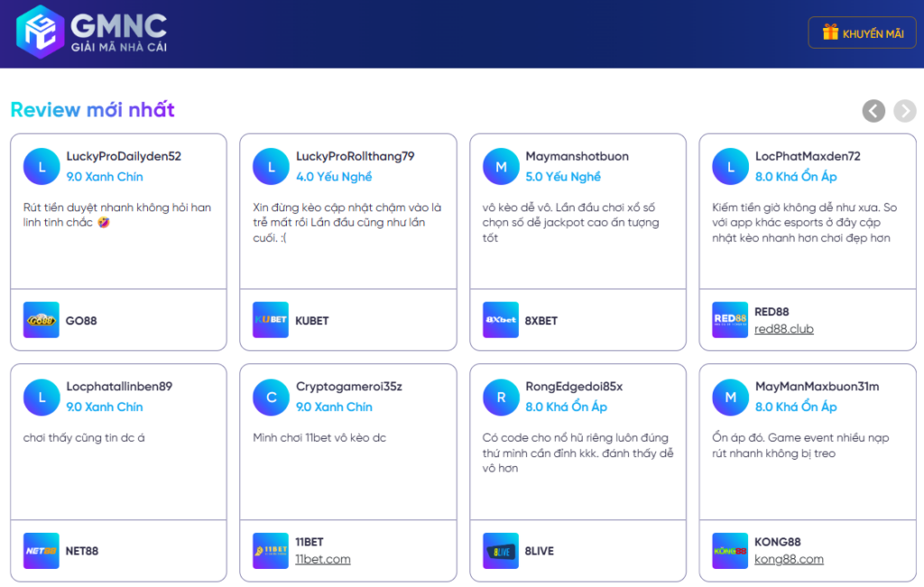
Task: Show next reviews with right arrow
Action: click(x=904, y=111)
